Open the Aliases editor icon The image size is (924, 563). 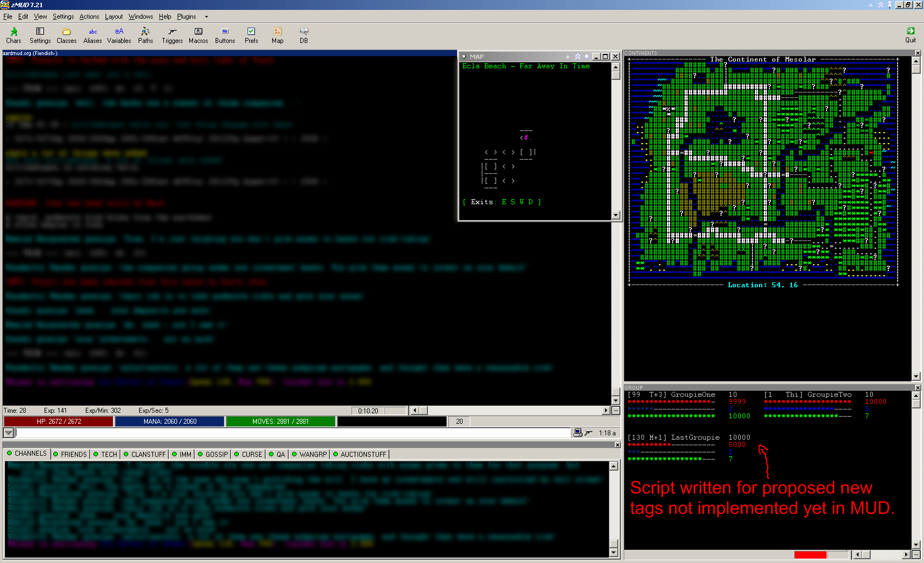coord(92,35)
